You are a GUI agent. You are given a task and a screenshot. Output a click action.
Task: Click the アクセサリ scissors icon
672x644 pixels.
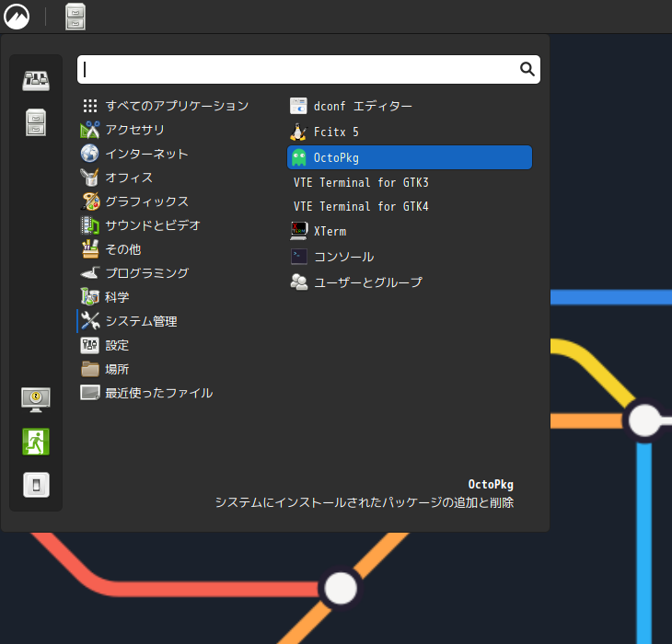(x=90, y=130)
